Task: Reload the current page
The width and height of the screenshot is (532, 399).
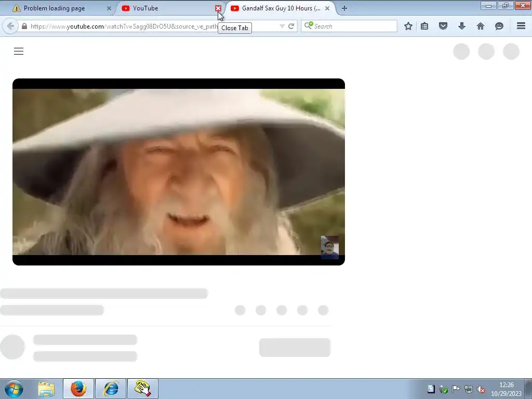Action: point(291,26)
